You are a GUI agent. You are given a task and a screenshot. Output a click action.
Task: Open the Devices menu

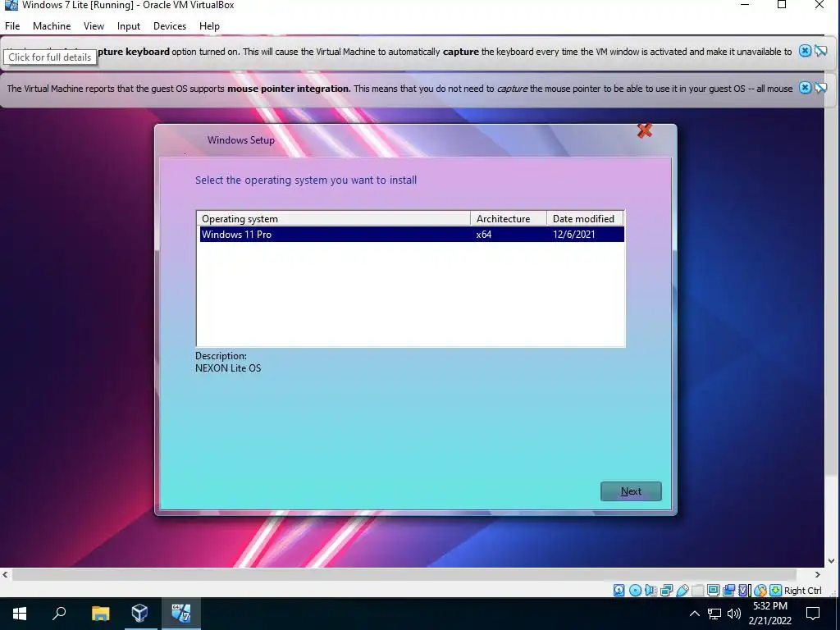pyautogui.click(x=170, y=25)
